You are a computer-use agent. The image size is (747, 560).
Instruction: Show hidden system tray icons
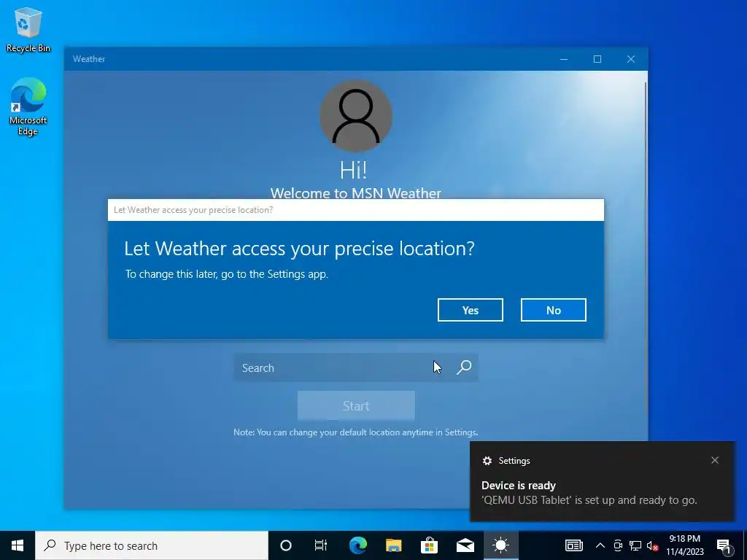click(x=600, y=545)
